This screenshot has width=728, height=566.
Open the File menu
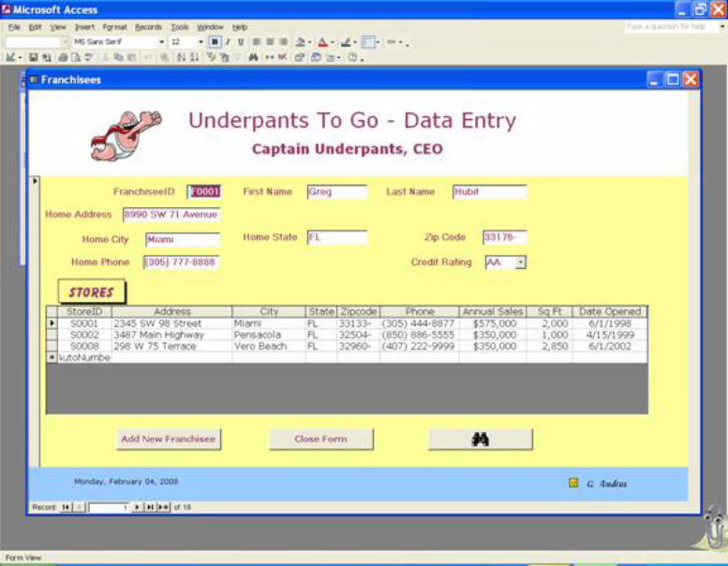pos(14,27)
